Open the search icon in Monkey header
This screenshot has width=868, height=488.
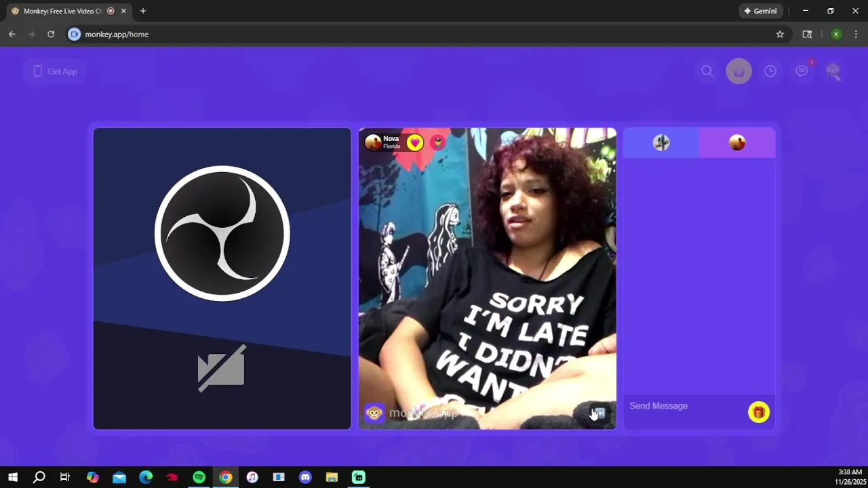click(707, 71)
